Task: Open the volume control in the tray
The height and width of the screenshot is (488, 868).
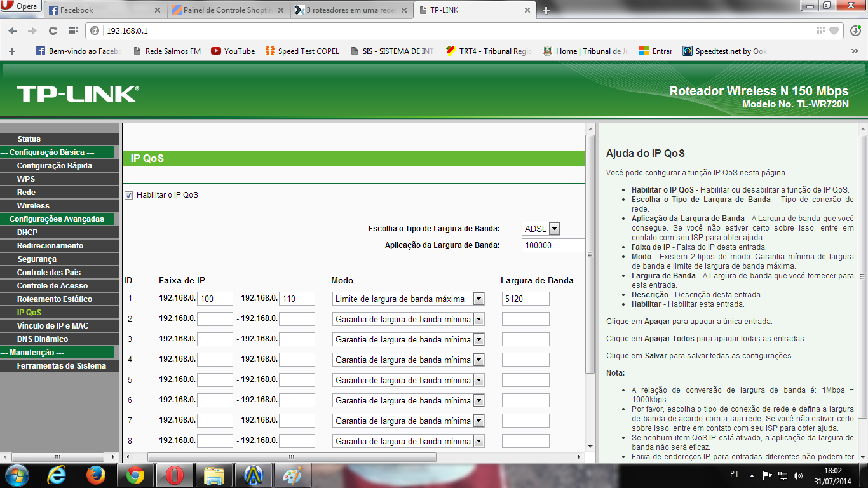Action: (x=798, y=475)
